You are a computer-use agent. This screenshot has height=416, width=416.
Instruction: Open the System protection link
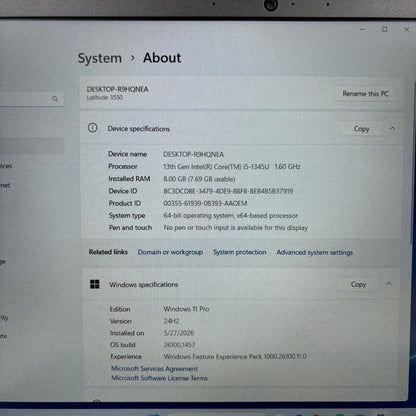click(x=240, y=252)
